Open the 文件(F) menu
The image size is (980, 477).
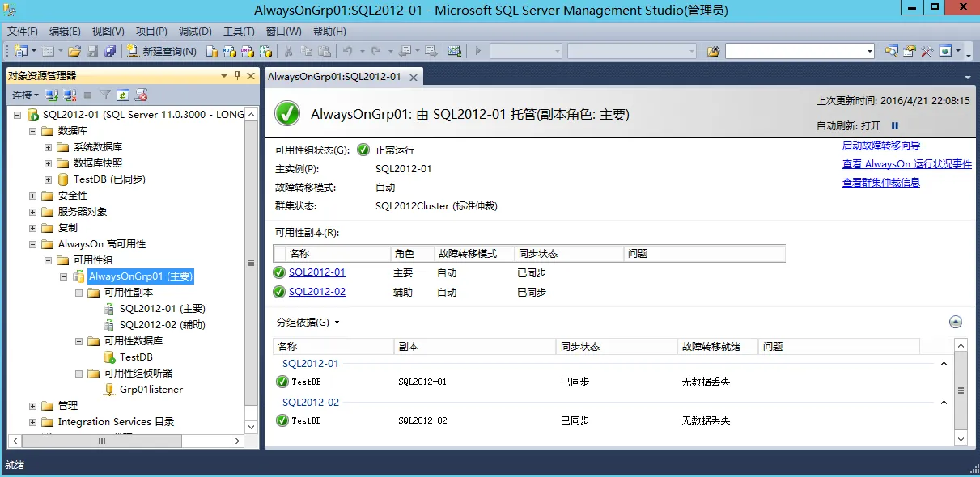point(23,32)
